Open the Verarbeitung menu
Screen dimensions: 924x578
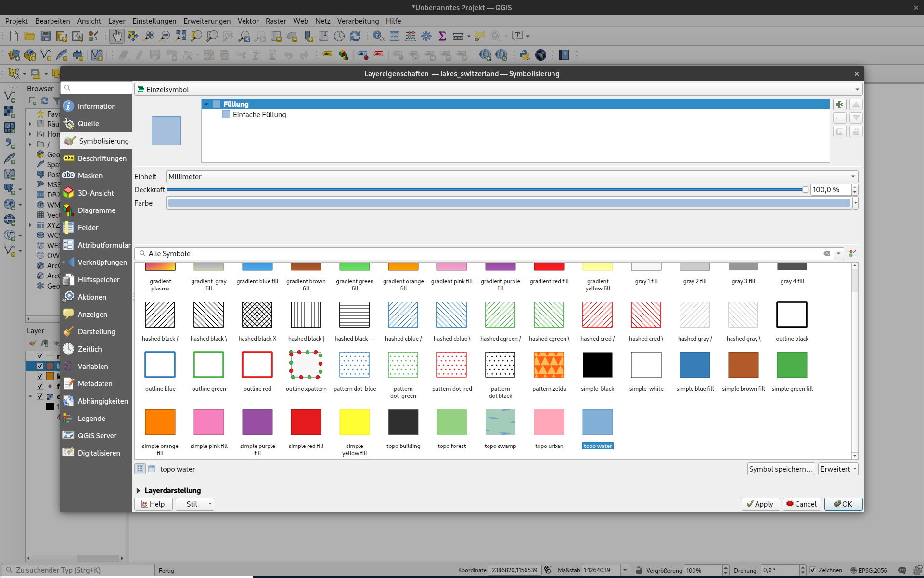(358, 21)
